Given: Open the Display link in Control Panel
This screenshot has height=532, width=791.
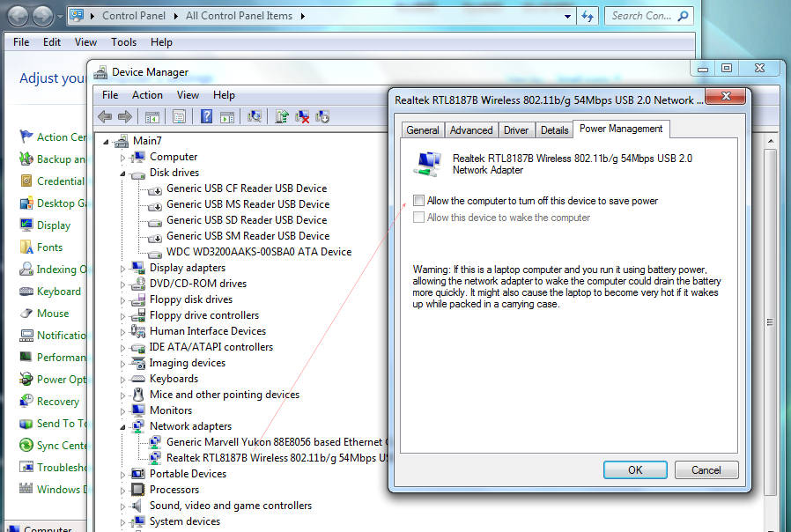Looking at the screenshot, I should click(54, 225).
